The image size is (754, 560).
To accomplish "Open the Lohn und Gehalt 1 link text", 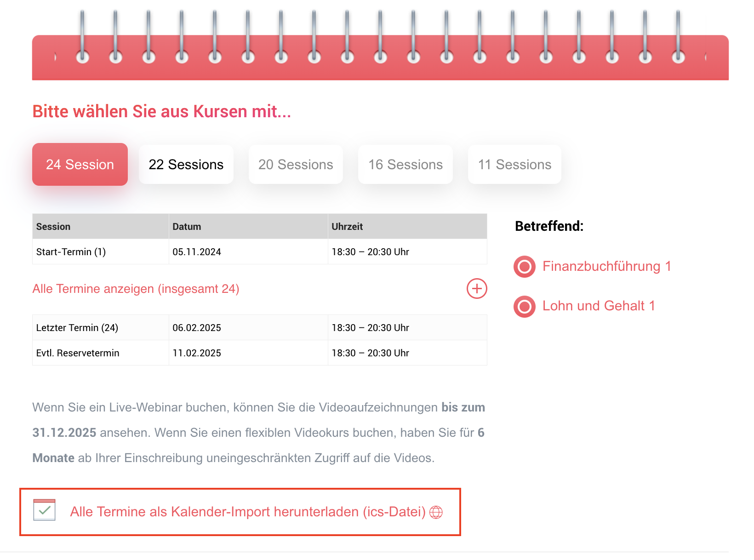I will 599,306.
